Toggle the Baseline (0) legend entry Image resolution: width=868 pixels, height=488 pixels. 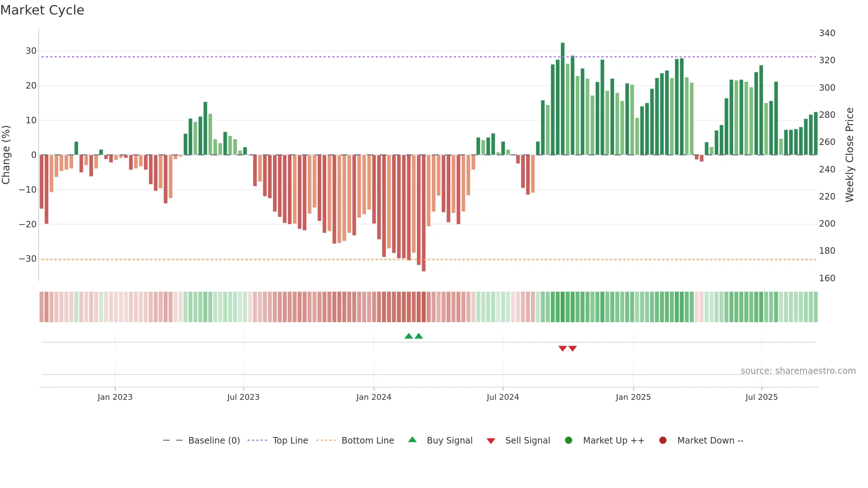click(x=201, y=440)
